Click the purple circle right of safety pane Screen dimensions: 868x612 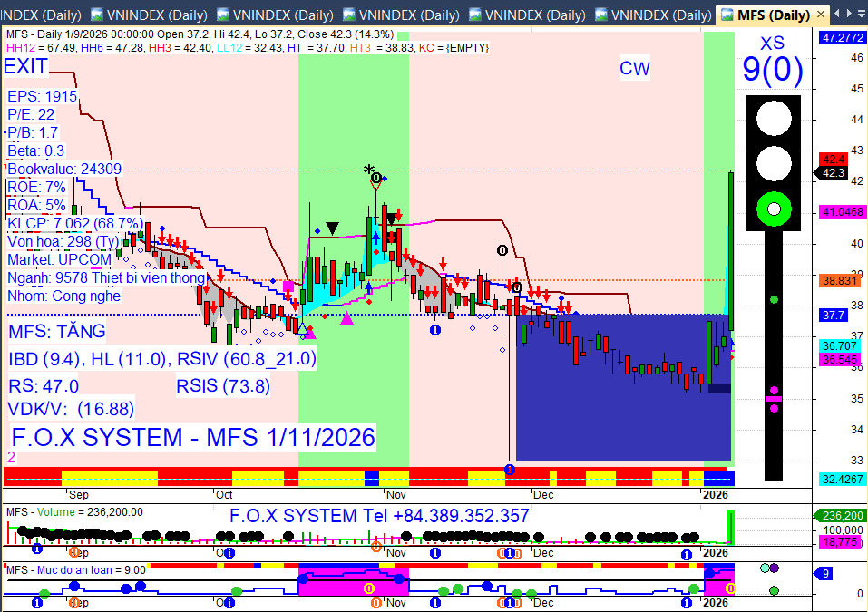[x=774, y=568]
